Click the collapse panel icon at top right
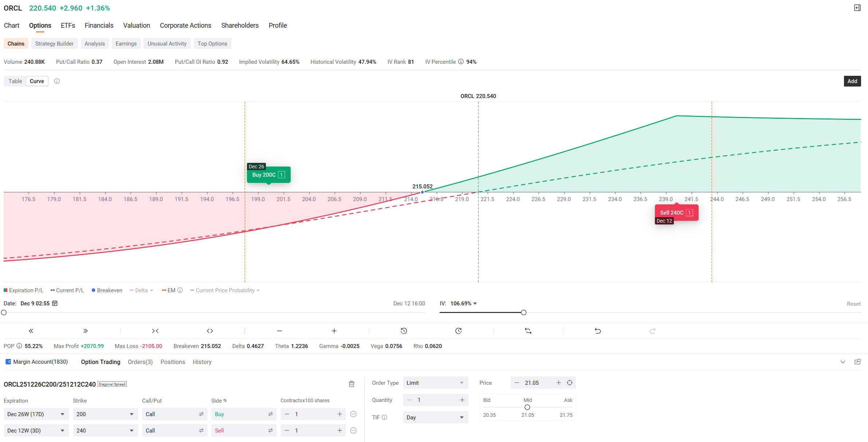 click(857, 8)
